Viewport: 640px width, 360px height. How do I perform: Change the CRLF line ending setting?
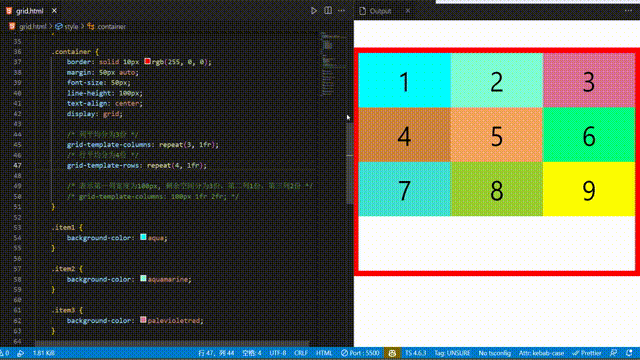pos(301,353)
